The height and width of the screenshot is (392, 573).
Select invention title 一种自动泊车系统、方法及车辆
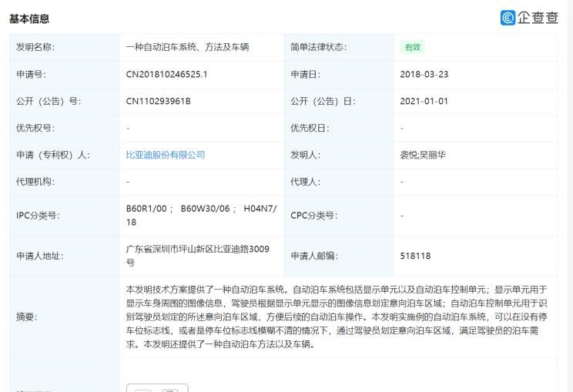(x=187, y=47)
